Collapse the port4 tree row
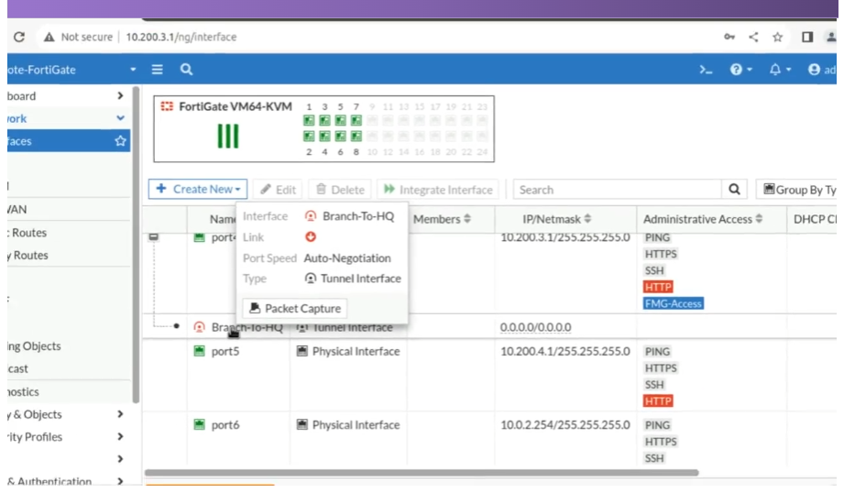This screenshot has height=504, width=844. [x=154, y=237]
